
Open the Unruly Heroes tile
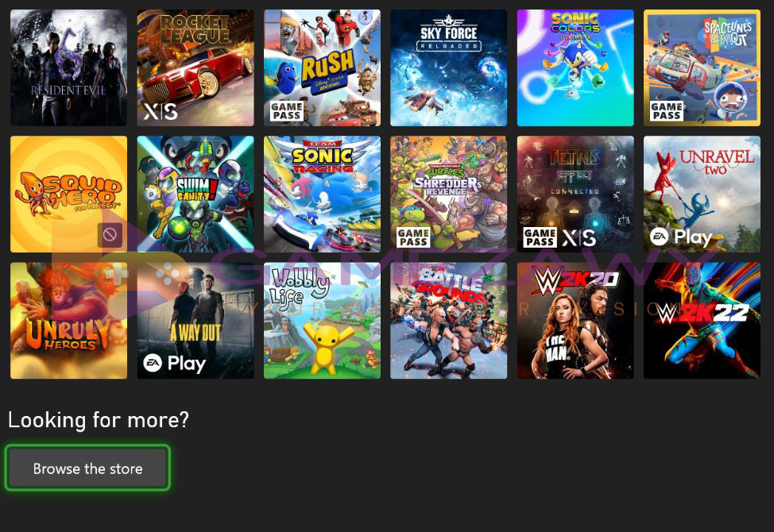[x=68, y=321]
